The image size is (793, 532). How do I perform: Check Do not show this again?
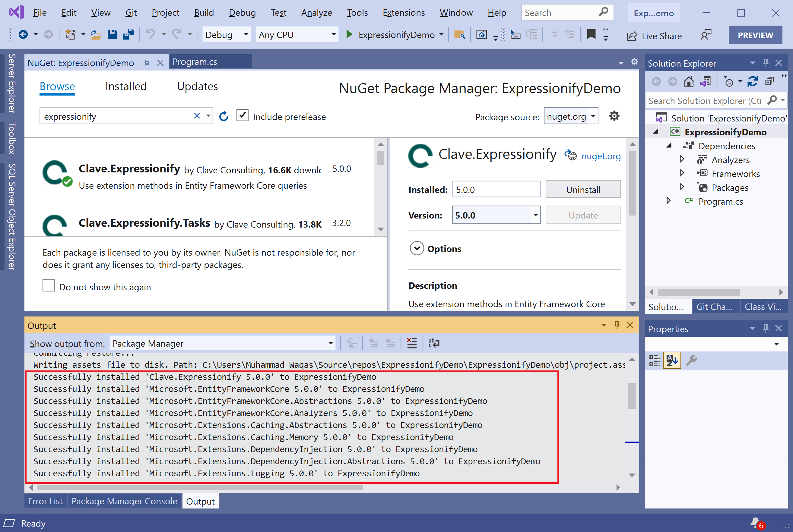(x=49, y=286)
